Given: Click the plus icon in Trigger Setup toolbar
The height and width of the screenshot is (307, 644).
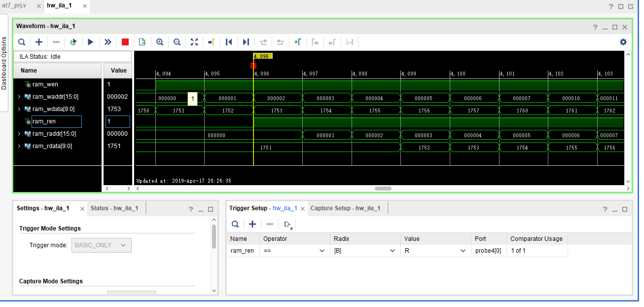Looking at the screenshot, I should pos(252,224).
